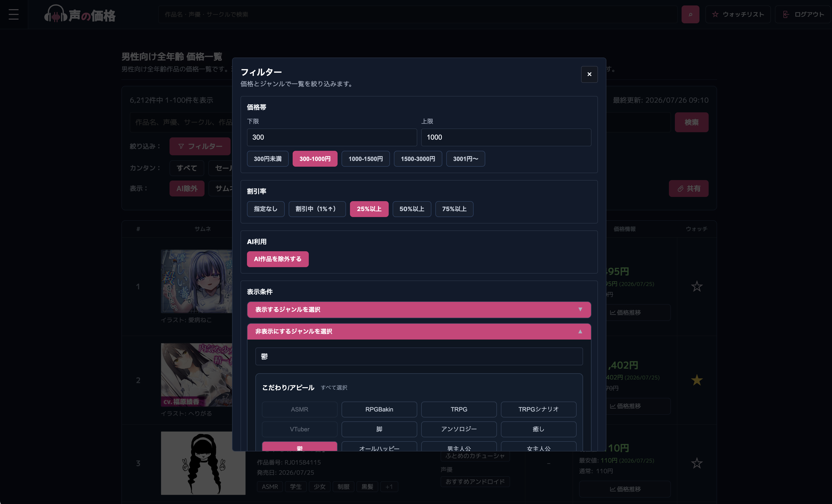Select the 女主人公 genre chip
832x504 pixels.
click(539, 446)
